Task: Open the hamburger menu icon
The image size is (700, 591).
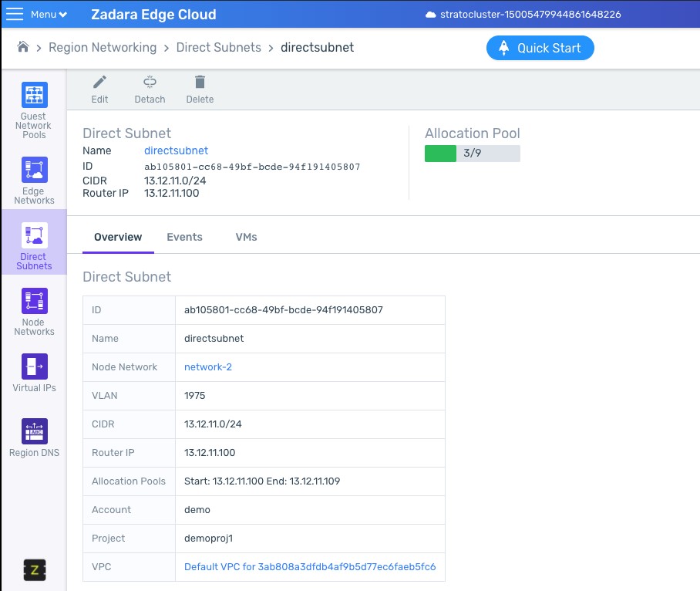Action: click(15, 14)
